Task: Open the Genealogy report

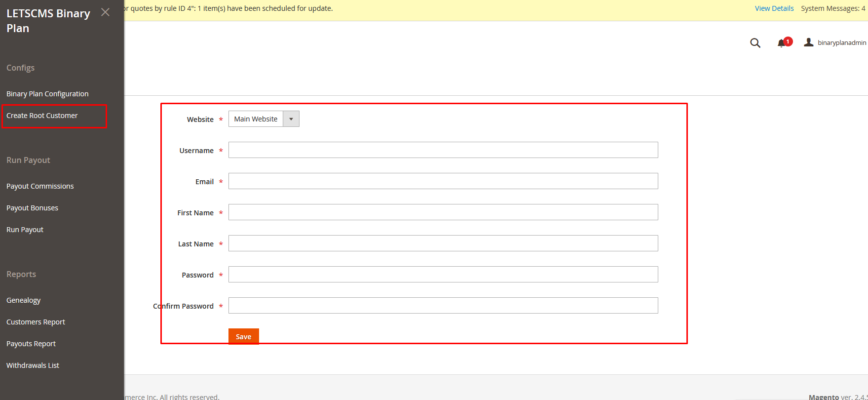Action: pos(23,300)
